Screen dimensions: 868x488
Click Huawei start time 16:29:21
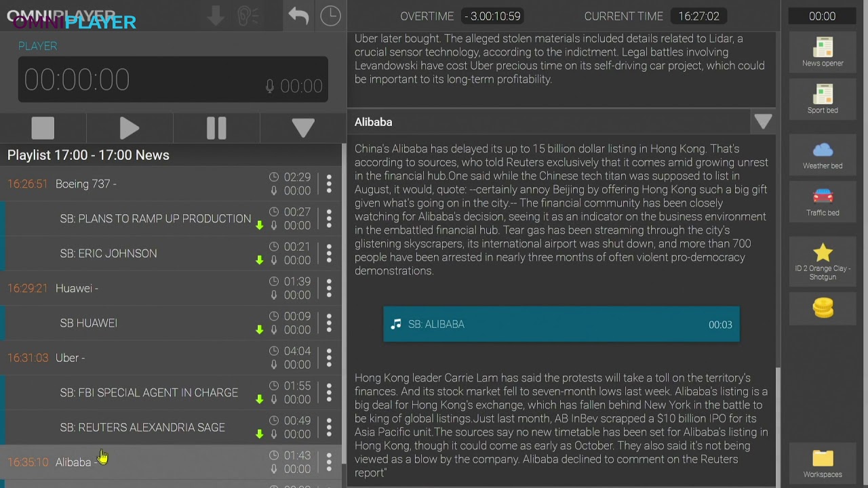(x=28, y=288)
